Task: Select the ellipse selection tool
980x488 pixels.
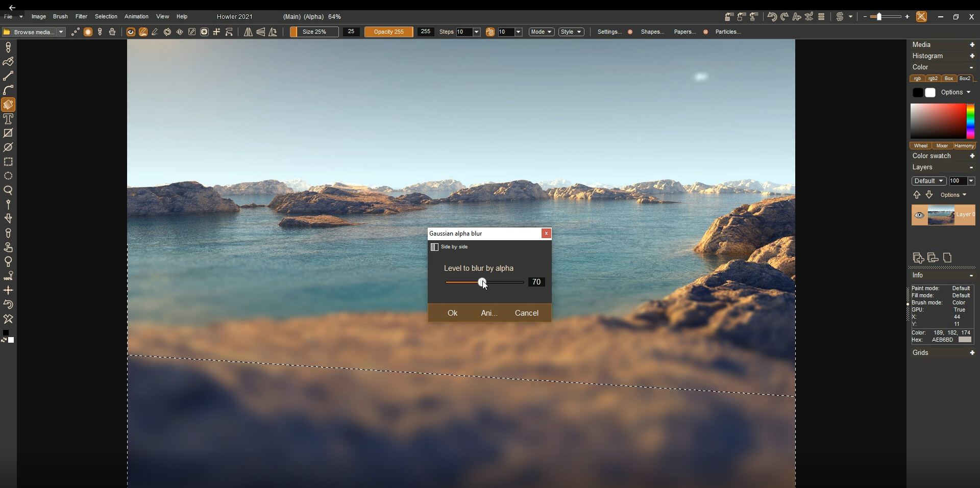Action: pyautogui.click(x=8, y=176)
